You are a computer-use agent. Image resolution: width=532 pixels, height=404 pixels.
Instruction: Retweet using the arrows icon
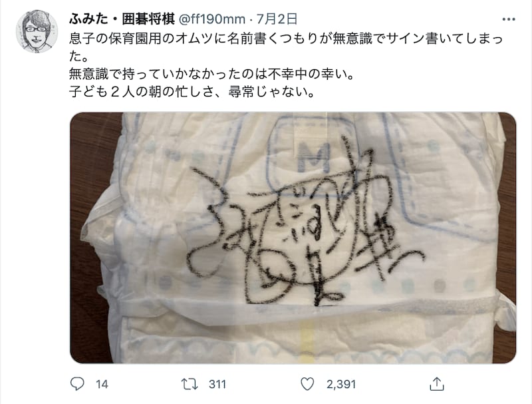(190, 384)
